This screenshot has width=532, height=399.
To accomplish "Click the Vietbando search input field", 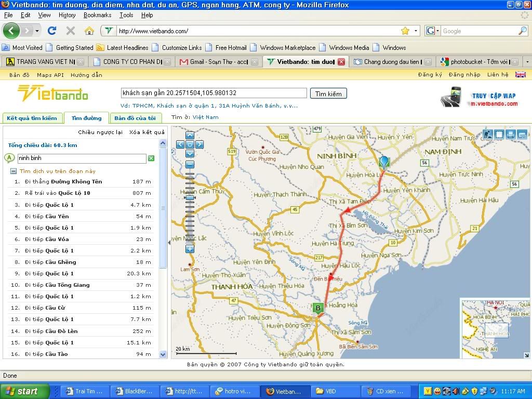I will coord(214,93).
